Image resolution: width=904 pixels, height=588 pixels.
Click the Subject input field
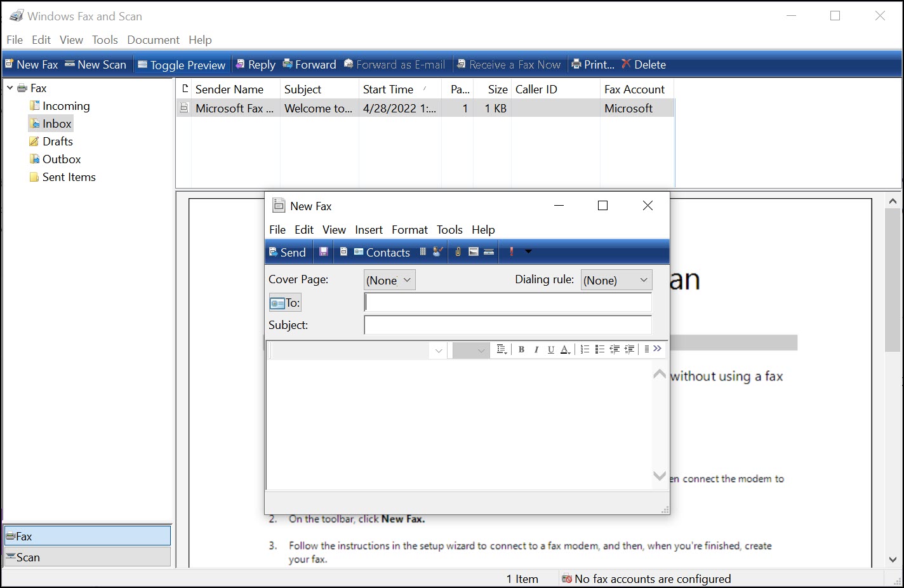(507, 325)
